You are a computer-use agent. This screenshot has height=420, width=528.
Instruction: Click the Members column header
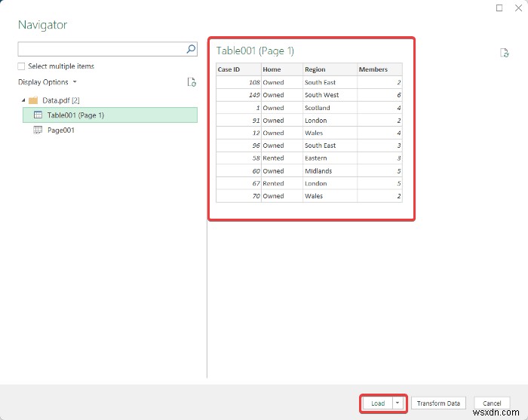[380, 69]
